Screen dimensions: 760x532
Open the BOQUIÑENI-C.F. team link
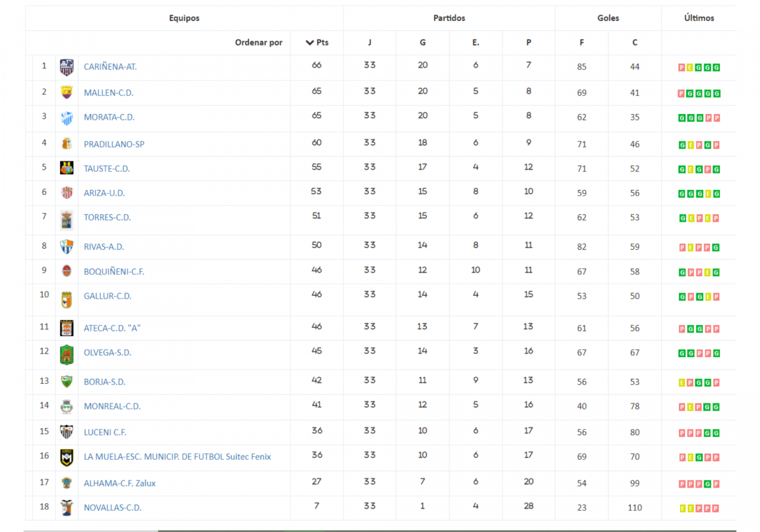click(114, 271)
